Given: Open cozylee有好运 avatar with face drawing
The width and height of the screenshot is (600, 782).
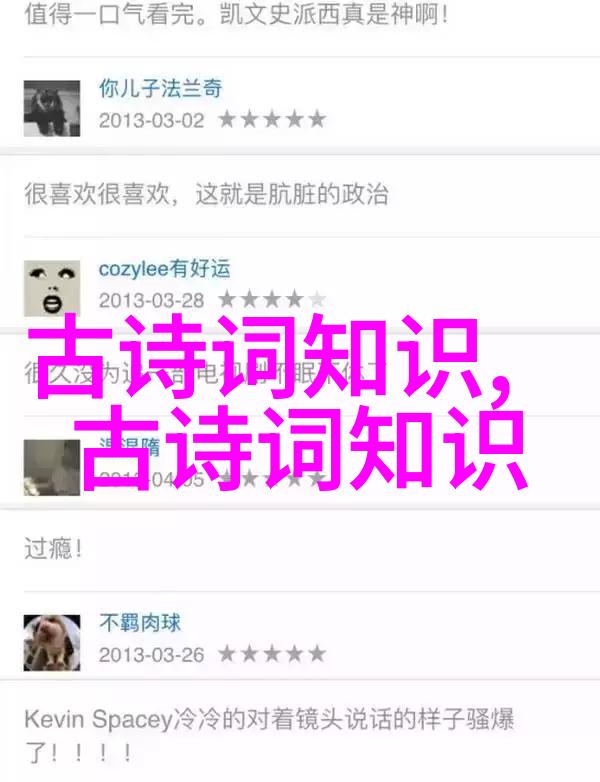Looking at the screenshot, I should 52,288.
